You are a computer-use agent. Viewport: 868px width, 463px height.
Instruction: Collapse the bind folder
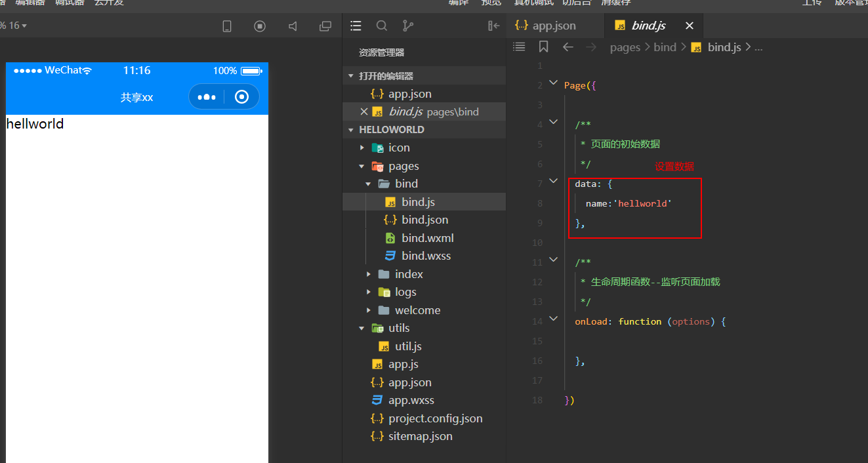(x=369, y=184)
